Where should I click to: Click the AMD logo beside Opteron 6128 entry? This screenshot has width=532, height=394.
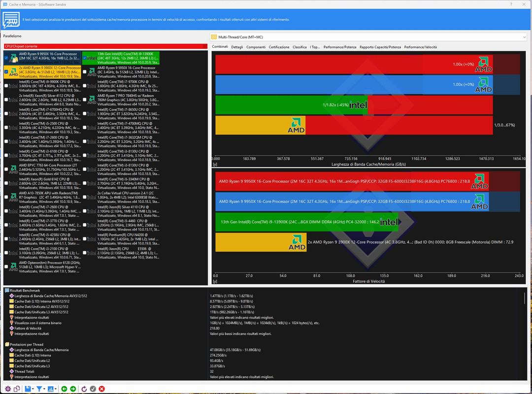click(14, 267)
